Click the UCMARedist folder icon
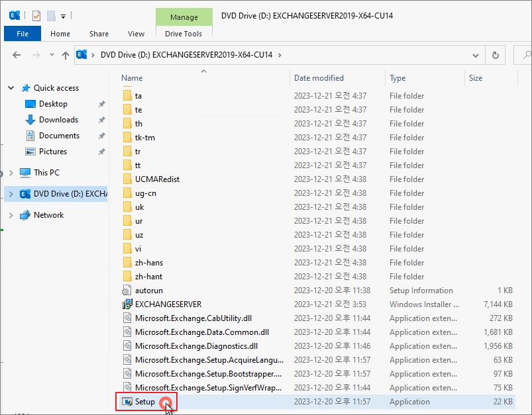Viewport: 532px width, 415px height. tap(127, 179)
